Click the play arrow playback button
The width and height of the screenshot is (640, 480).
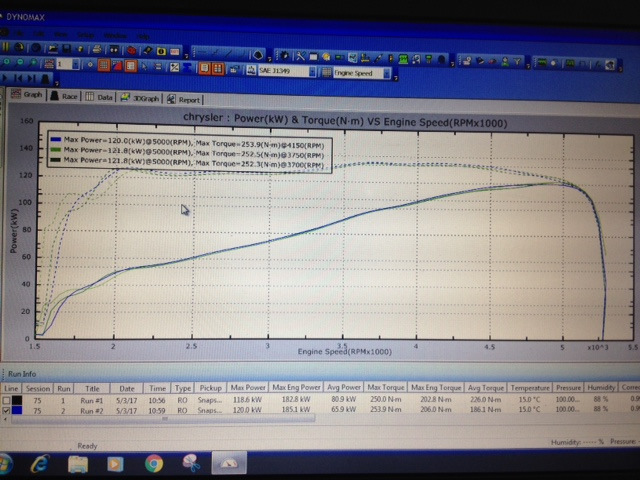click(5, 77)
